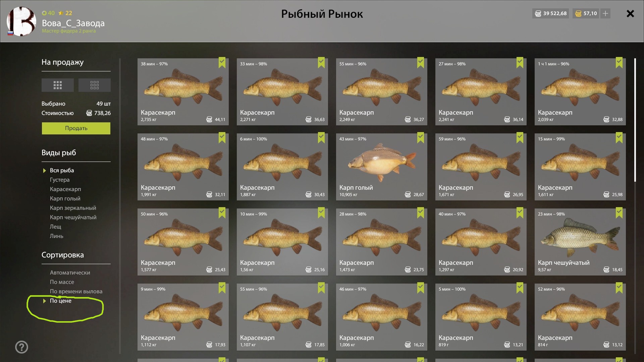The image size is (644, 362).
Task: Sort fish По массе
Action: coord(62,282)
